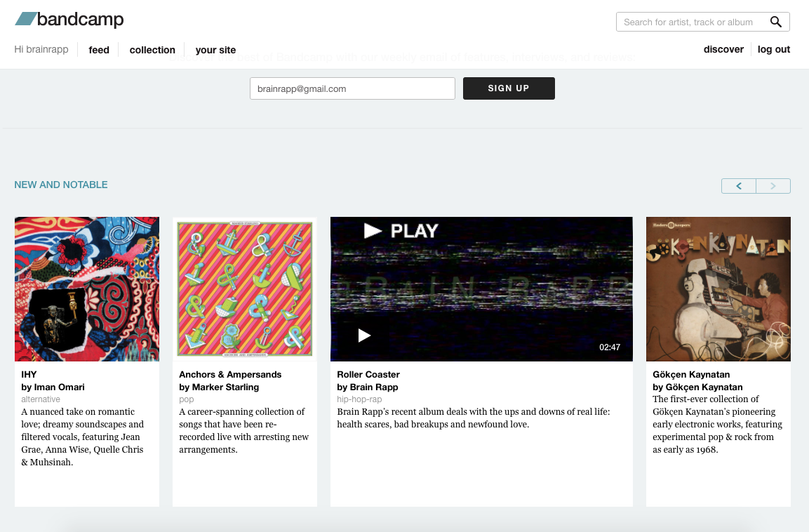
Task: Open your site link
Action: pos(215,50)
